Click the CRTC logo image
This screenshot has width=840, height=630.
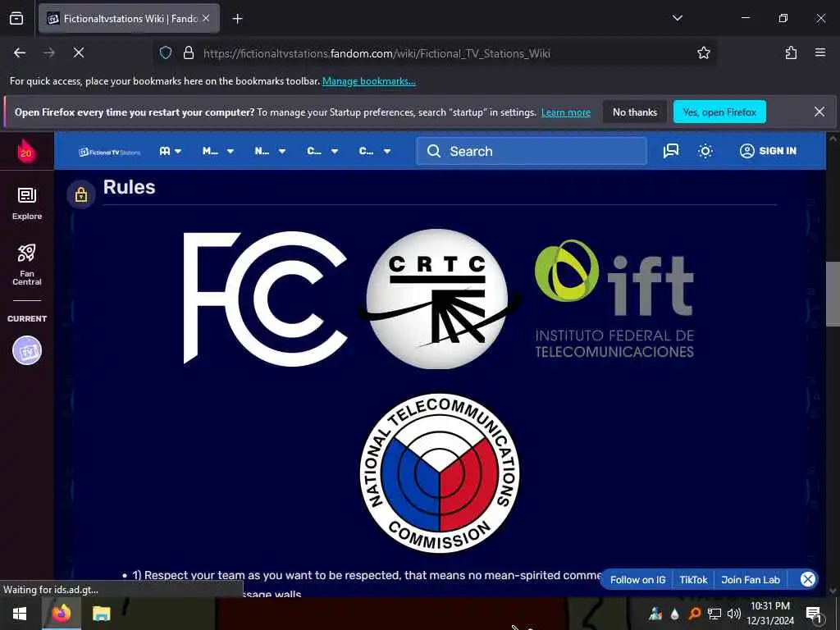pos(439,299)
